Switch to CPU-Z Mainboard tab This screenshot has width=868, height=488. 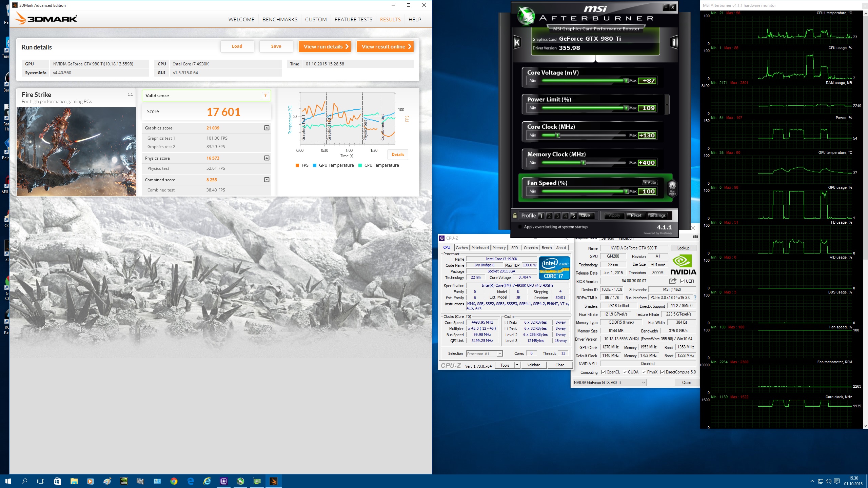tap(480, 248)
